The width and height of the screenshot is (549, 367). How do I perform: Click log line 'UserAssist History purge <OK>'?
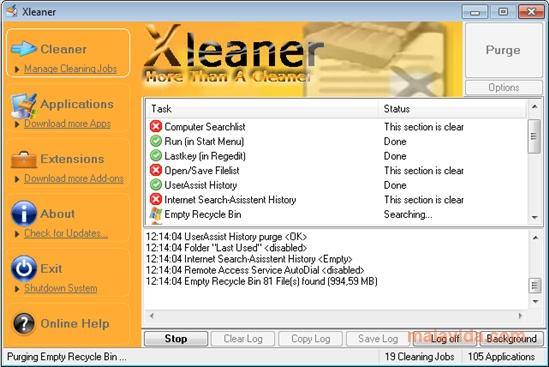(x=226, y=237)
